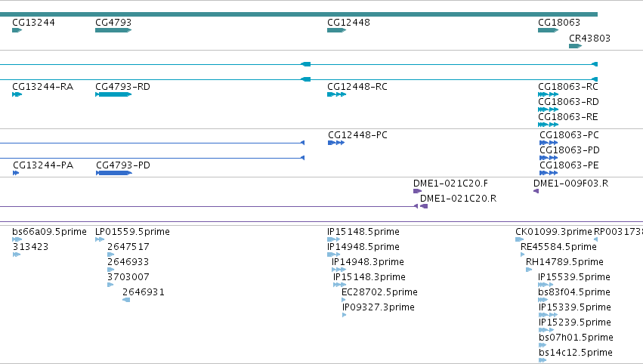Select the CG18063-PE protein glyph
This screenshot has width=643, height=364.
pyautogui.click(x=549, y=173)
